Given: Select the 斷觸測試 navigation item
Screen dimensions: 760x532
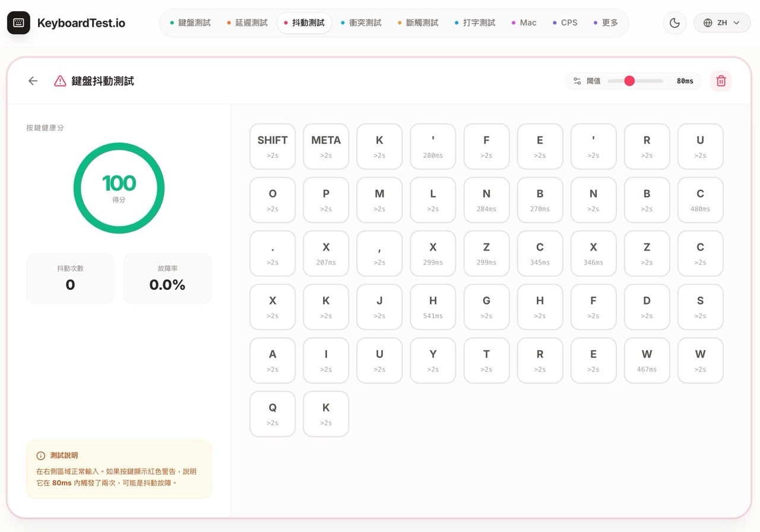Looking at the screenshot, I should click(x=423, y=23).
